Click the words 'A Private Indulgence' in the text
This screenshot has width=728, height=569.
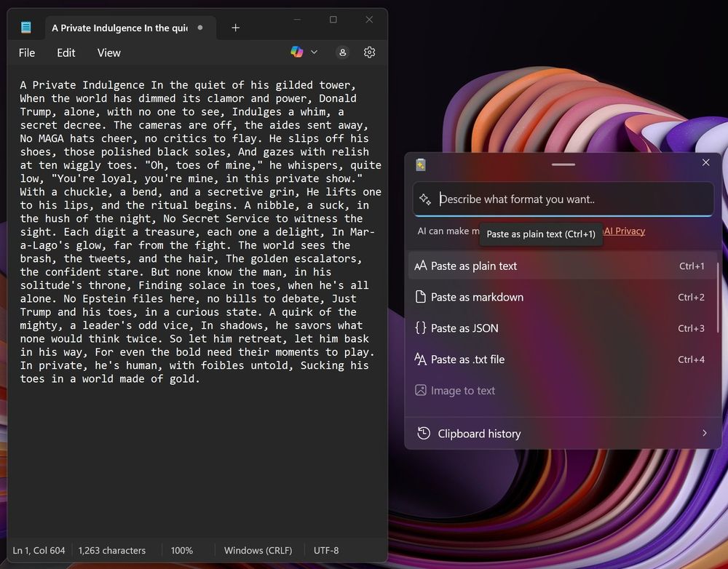(82, 85)
